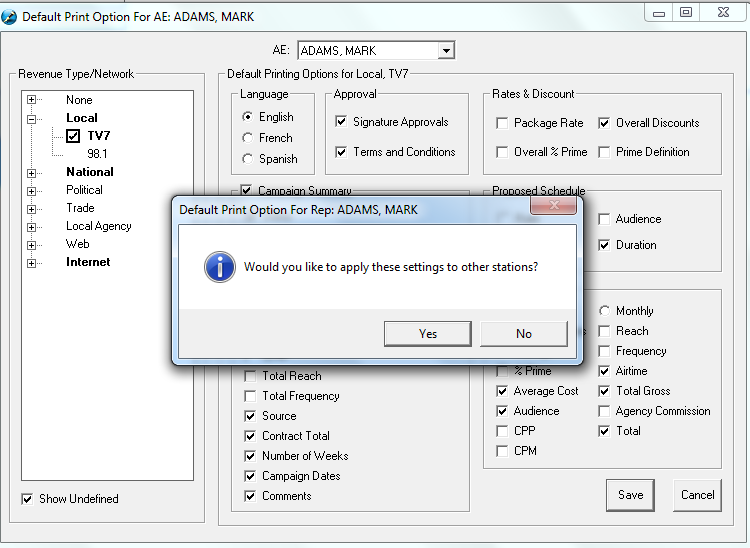Click No in the confirmation dialog

[x=523, y=333]
